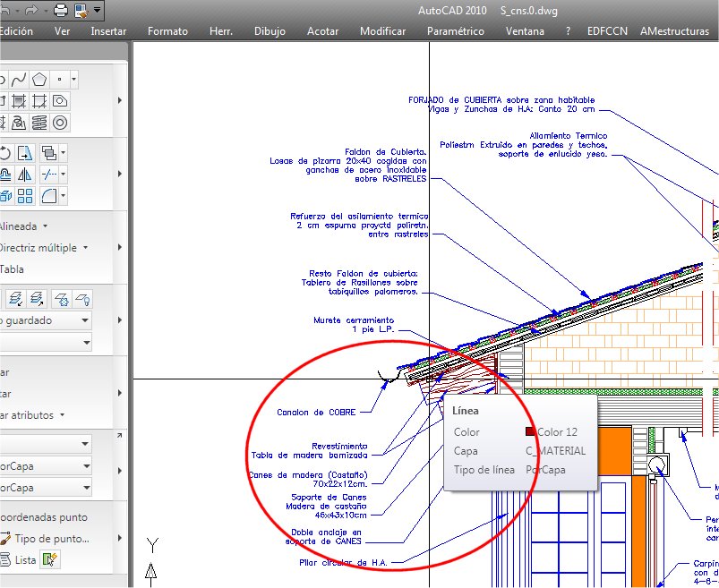Select the 'Canalon de COBRE' annotation text
Viewport: 719px width, 588px height.
(x=316, y=413)
